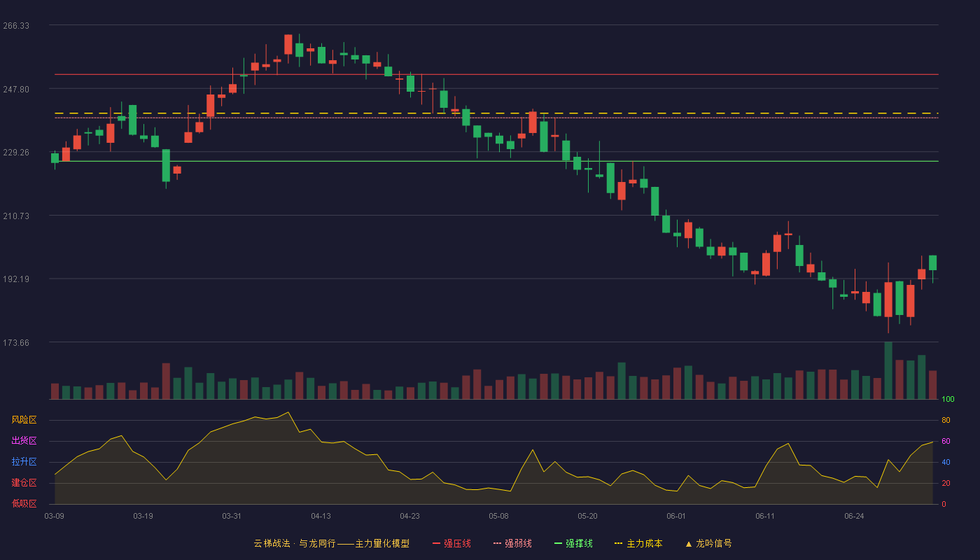Click the green 100 indicator axis value
The height and width of the screenshot is (560, 980).
tap(948, 400)
